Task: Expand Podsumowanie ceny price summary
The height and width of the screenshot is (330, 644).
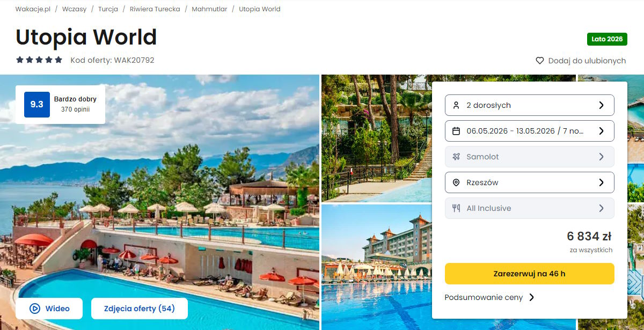Action: pyautogui.click(x=489, y=297)
